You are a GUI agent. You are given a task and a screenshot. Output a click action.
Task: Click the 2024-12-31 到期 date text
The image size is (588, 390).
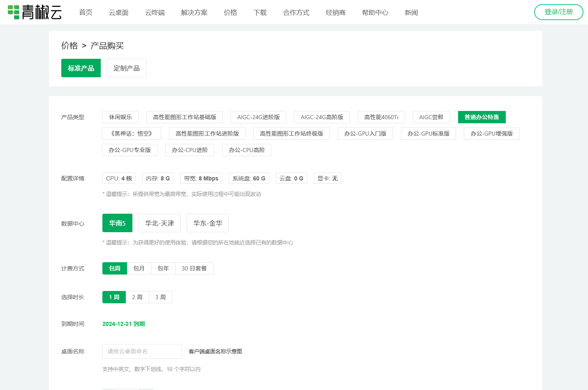tap(123, 324)
